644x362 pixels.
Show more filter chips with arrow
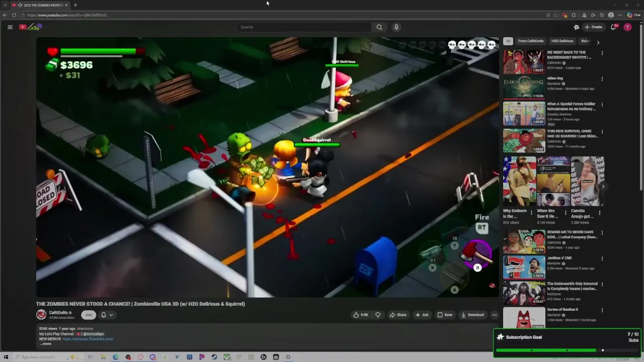pos(598,42)
